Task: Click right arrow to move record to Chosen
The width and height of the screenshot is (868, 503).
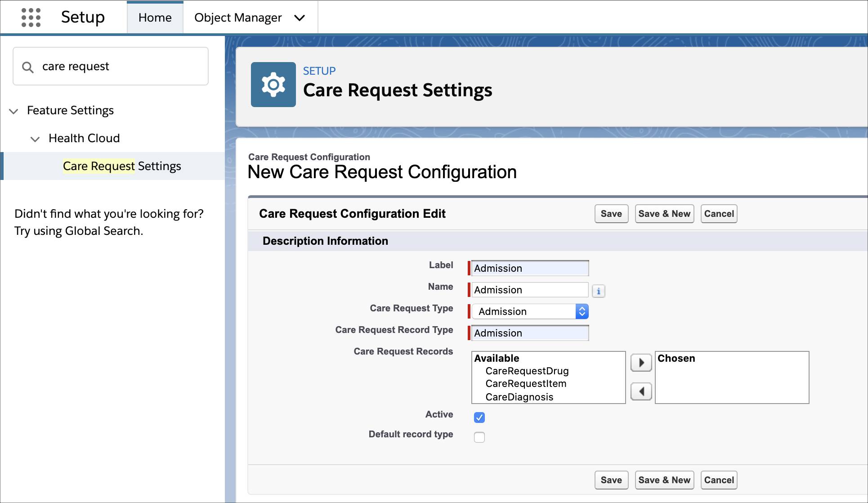Action: tap(641, 362)
